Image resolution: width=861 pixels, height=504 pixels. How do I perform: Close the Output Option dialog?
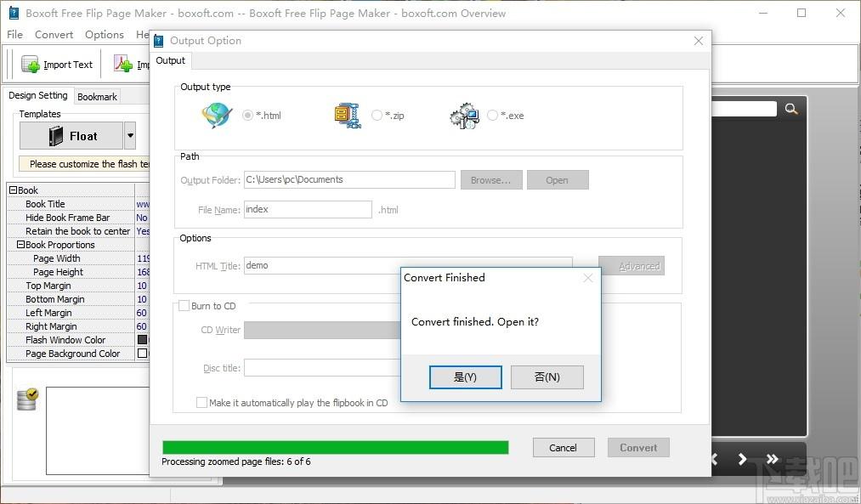(699, 41)
